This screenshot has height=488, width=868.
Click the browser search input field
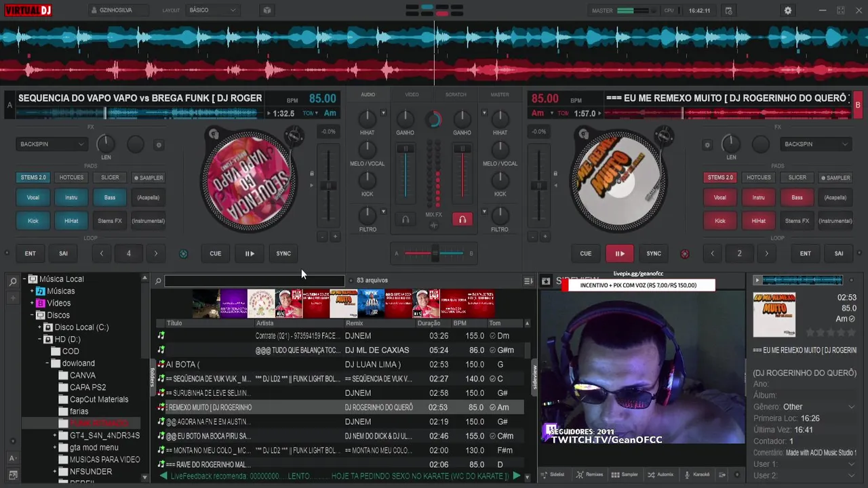point(254,281)
